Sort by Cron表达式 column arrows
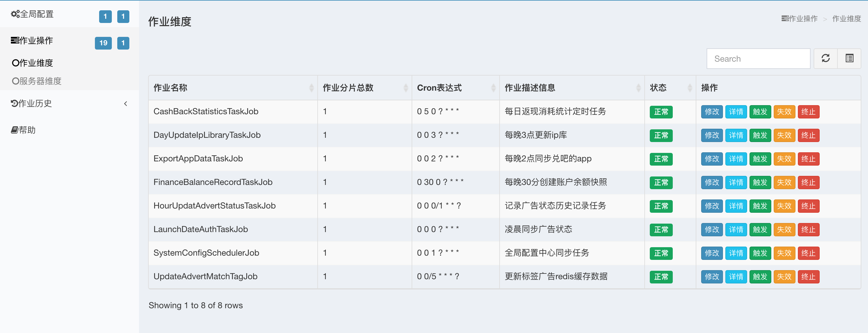868x333 pixels. (493, 88)
